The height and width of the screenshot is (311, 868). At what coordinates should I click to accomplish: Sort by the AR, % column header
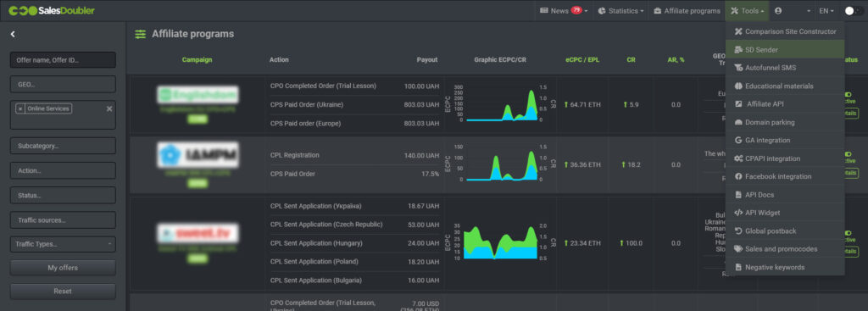(x=676, y=60)
